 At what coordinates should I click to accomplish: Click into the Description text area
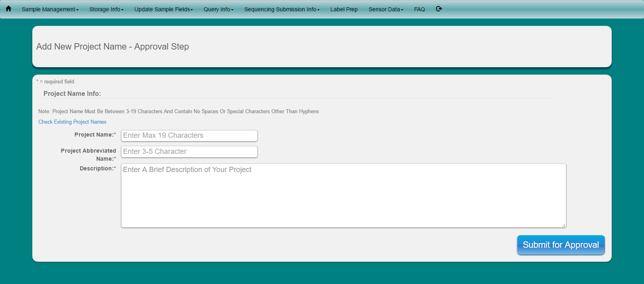[x=344, y=196]
